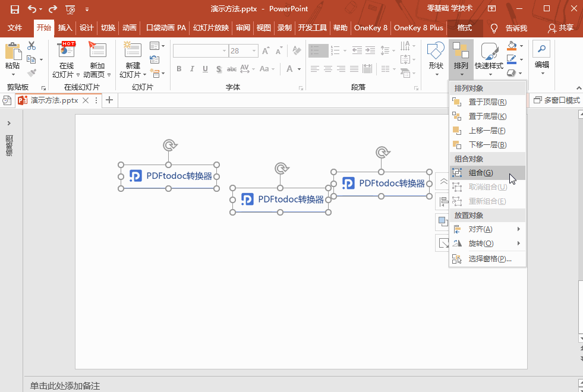Select 置于底层(K) send to back
583x392 pixels.
pyautogui.click(x=487, y=116)
